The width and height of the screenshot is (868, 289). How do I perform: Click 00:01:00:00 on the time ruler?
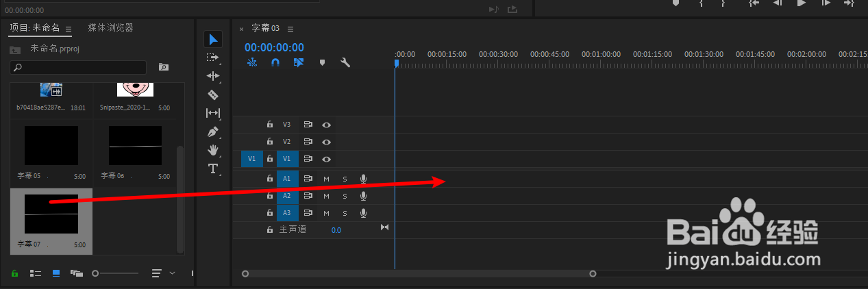click(x=601, y=54)
